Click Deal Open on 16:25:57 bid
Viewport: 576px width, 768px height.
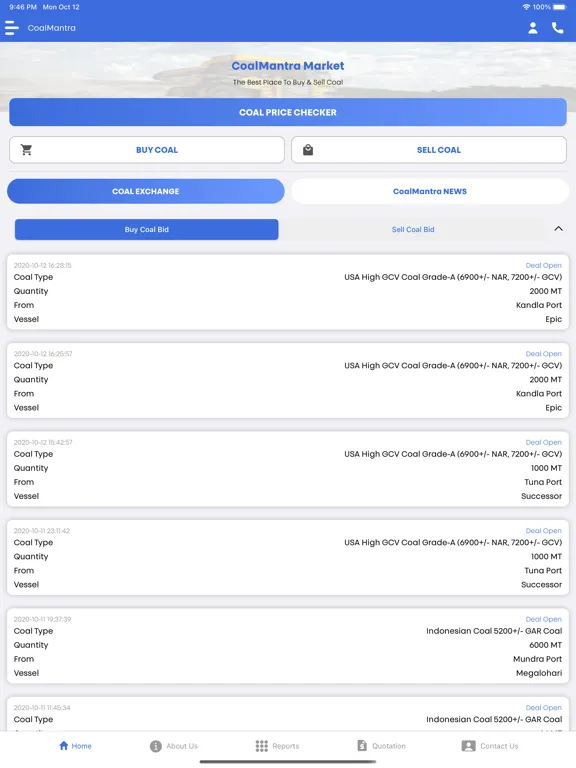pyautogui.click(x=544, y=354)
